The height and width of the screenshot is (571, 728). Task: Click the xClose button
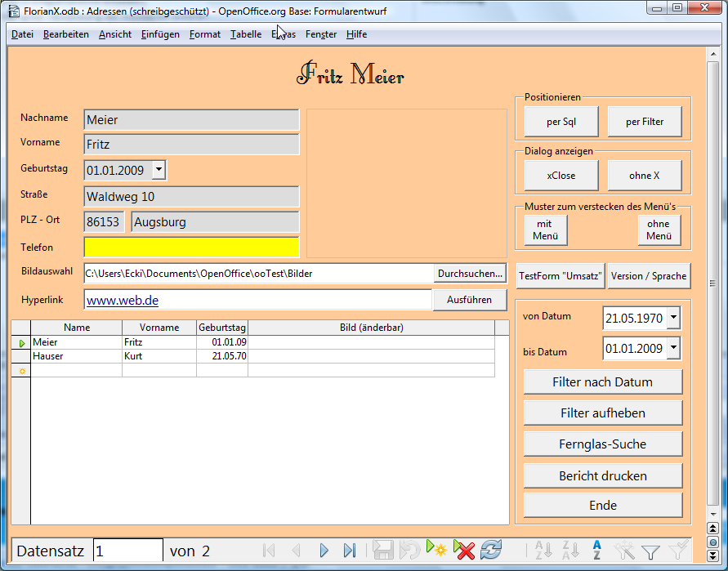click(561, 176)
